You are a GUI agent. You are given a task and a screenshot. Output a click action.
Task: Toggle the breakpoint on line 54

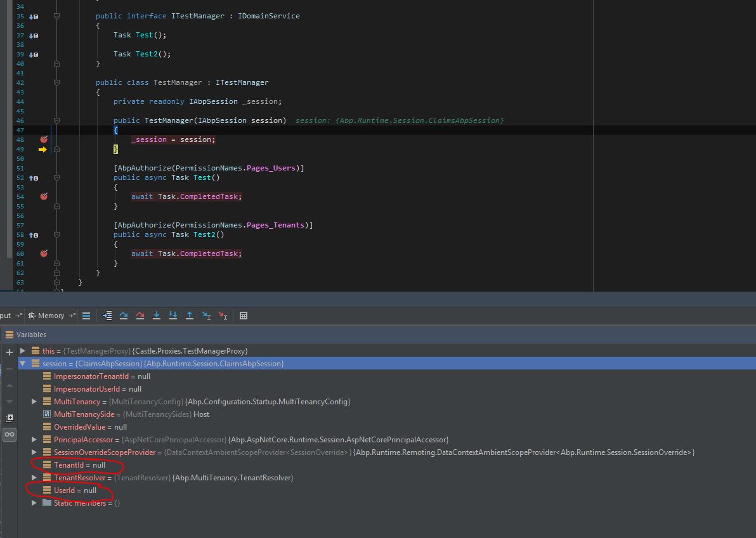coord(43,196)
